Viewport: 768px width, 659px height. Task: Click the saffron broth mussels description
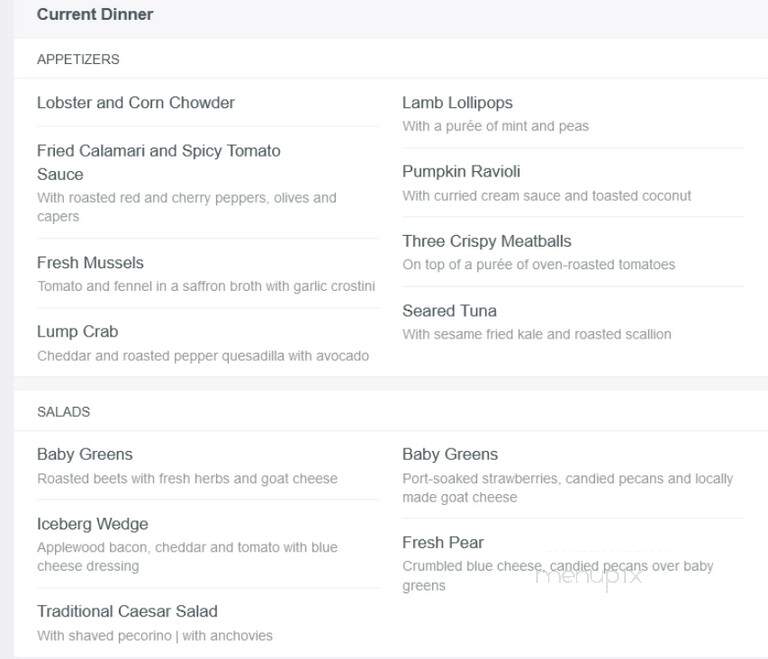pyautogui.click(x=206, y=286)
